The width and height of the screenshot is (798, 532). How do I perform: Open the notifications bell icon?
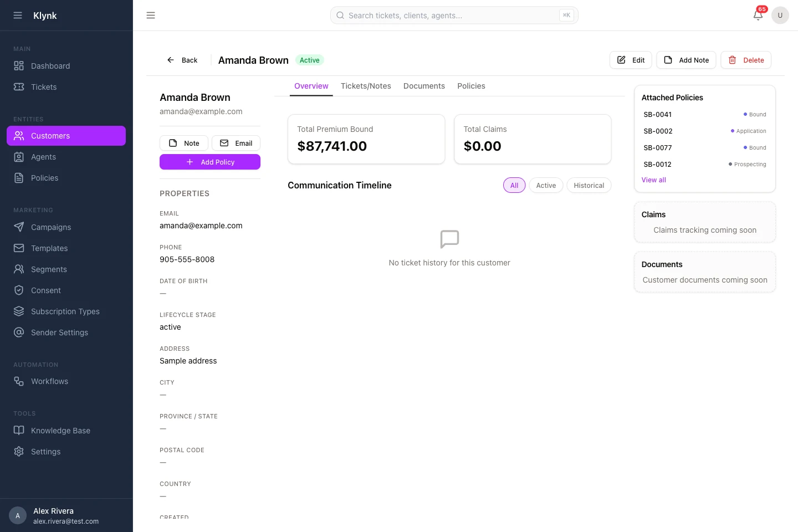758,15
